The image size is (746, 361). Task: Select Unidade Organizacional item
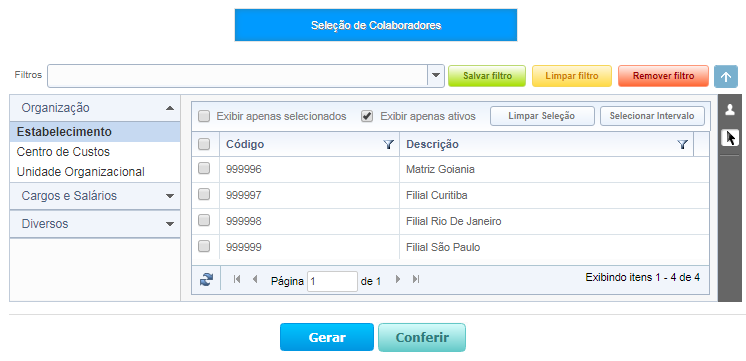(x=81, y=172)
